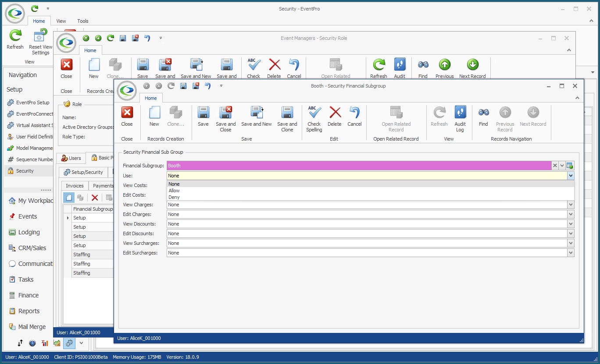Open the Financial Subgroup dropdown arrow
This screenshot has width=600, height=364.
[562, 166]
